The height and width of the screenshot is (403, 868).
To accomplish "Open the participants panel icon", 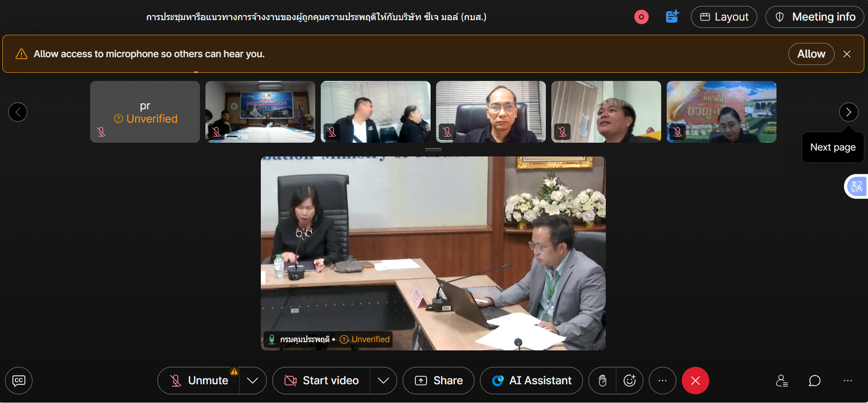I will coord(782,381).
